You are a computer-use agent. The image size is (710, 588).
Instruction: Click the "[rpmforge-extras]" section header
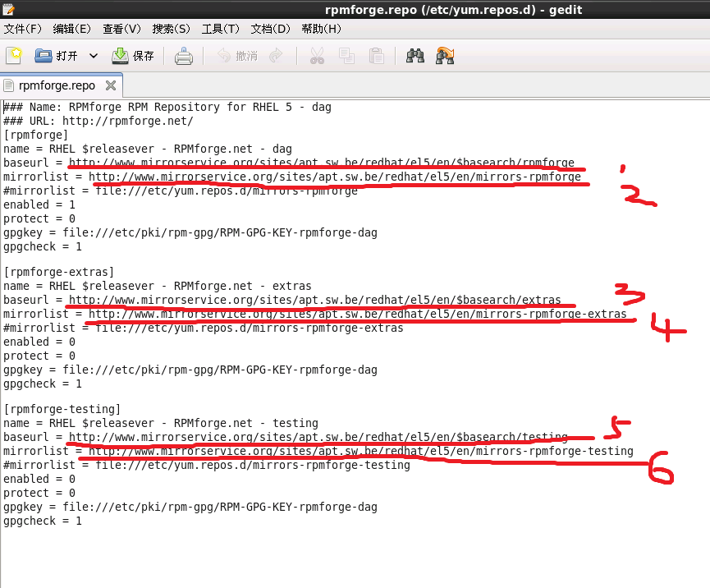coord(59,273)
